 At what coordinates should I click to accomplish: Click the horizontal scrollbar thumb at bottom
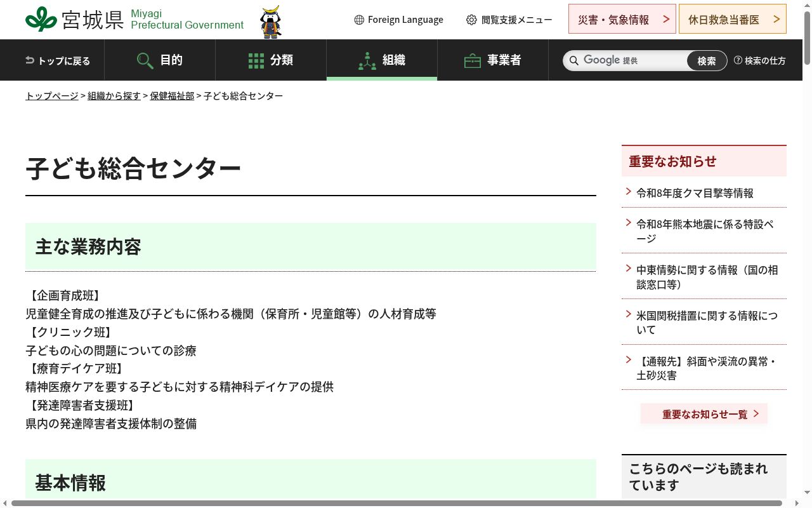click(396, 504)
